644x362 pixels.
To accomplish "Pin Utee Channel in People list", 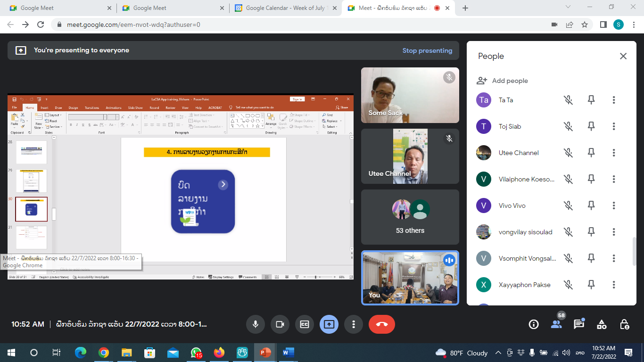I will [591, 153].
